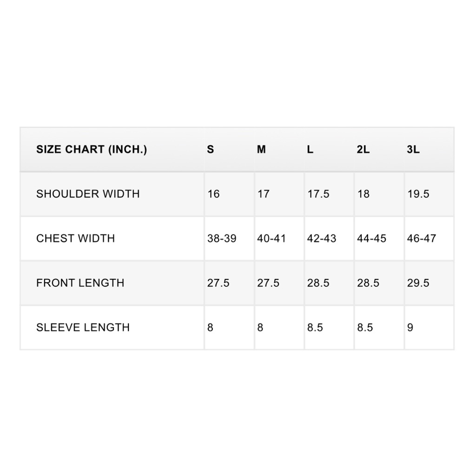
Task: Click shoulder width value 16
Action: click(213, 194)
